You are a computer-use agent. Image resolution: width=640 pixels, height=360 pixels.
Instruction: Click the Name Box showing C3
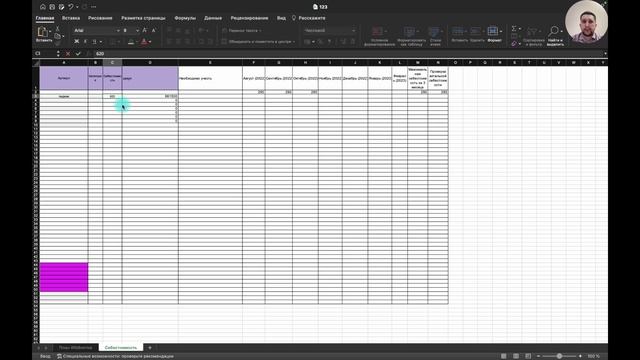(45, 53)
